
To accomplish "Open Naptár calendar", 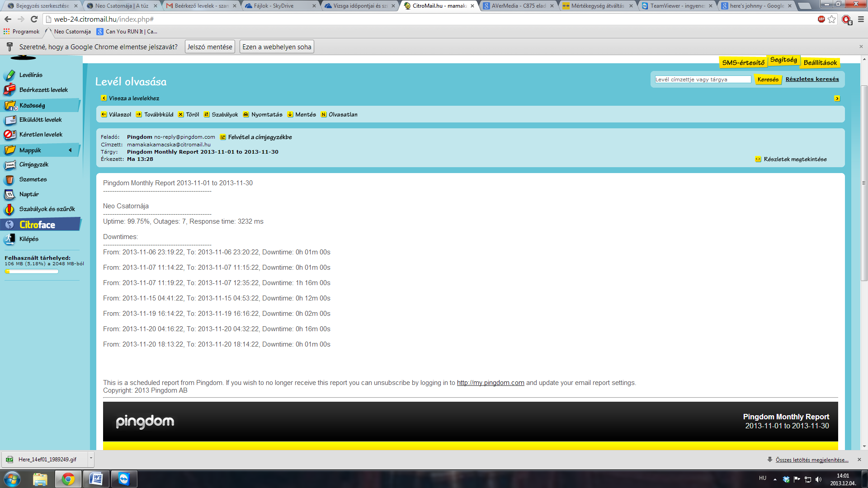I will click(28, 194).
